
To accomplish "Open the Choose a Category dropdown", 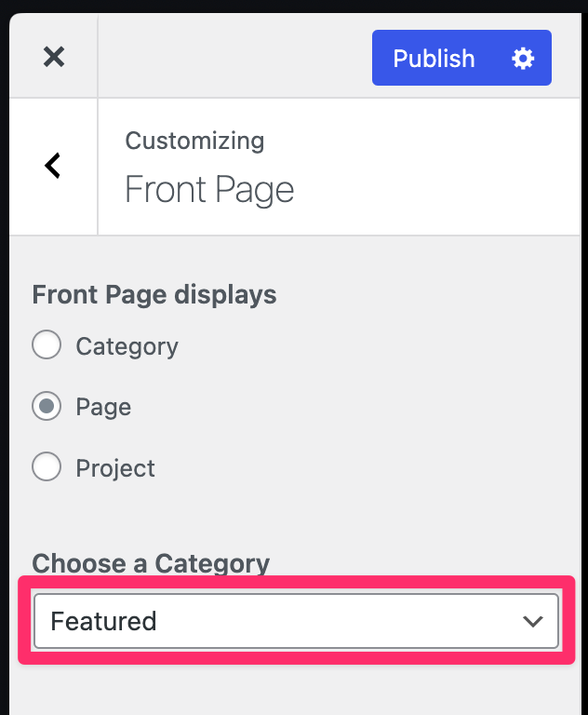I will coord(296,621).
